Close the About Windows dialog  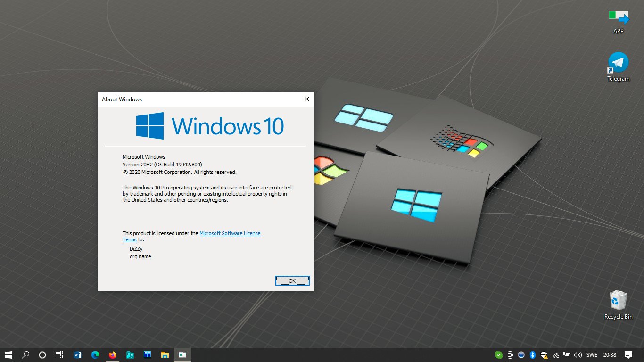(307, 99)
